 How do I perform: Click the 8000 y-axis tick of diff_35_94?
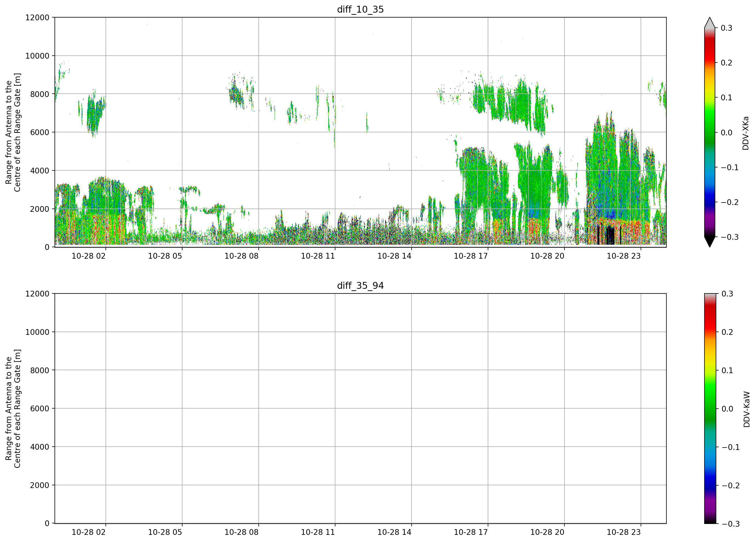point(40,370)
